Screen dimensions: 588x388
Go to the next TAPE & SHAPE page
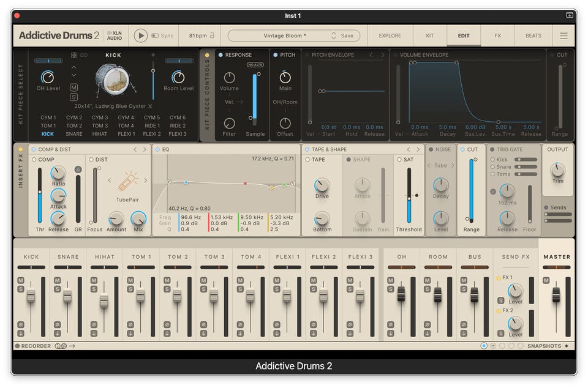click(x=418, y=149)
